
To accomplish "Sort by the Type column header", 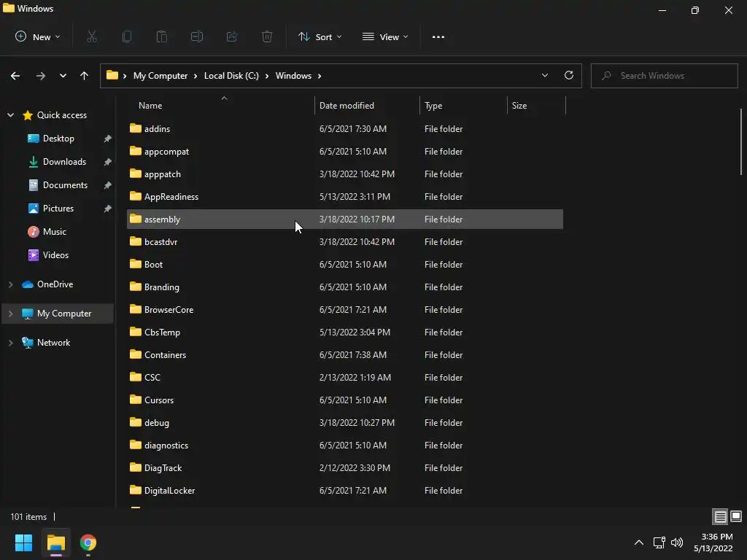I will pyautogui.click(x=463, y=106).
